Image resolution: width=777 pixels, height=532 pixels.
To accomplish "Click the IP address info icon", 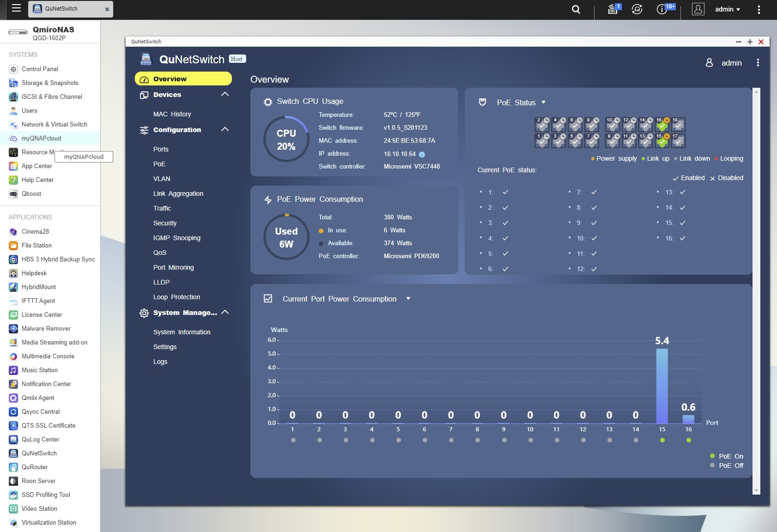I will 422,154.
